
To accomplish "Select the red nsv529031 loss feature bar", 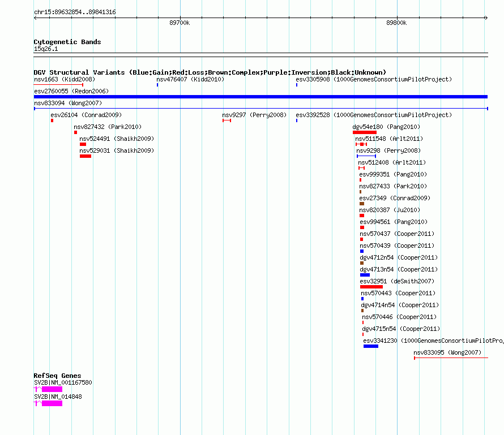I will (x=86, y=156).
